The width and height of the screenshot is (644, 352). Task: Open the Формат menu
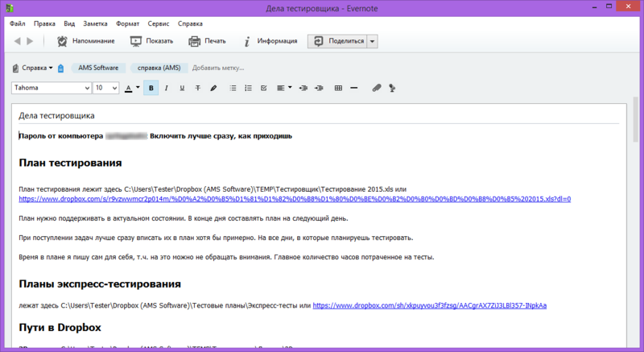tap(128, 24)
